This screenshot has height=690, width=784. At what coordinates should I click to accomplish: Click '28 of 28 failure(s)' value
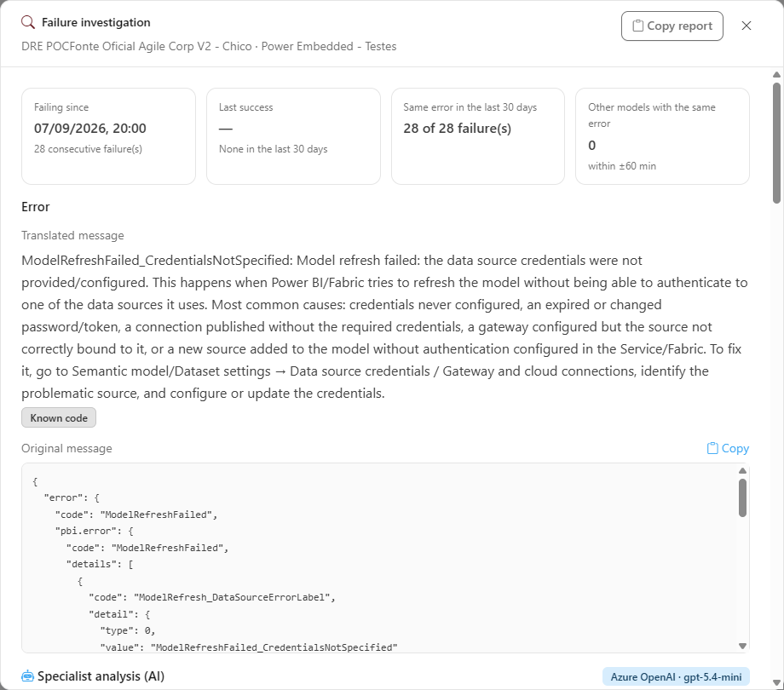tap(457, 129)
